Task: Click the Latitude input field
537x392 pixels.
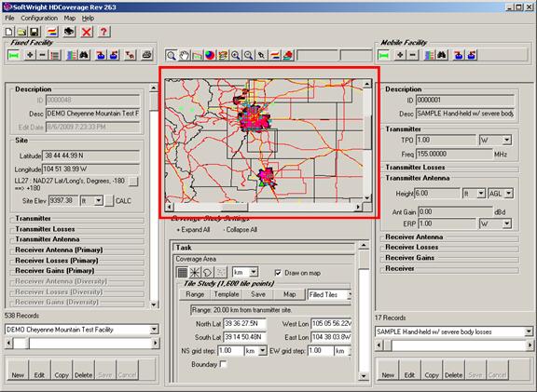Action: [x=90, y=155]
